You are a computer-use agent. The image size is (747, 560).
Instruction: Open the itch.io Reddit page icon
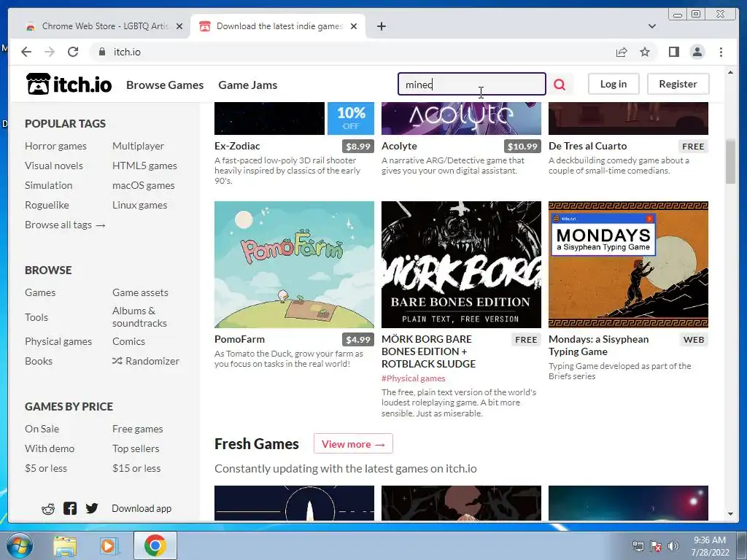tap(48, 508)
